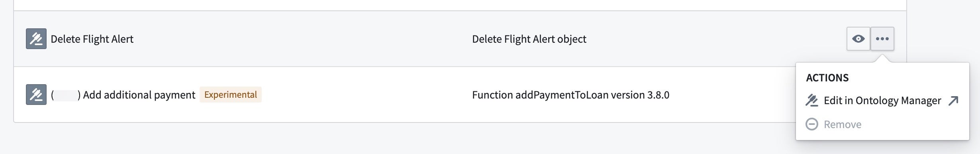
Task: Select the Delete Flight Alert name text
Action: [92, 39]
